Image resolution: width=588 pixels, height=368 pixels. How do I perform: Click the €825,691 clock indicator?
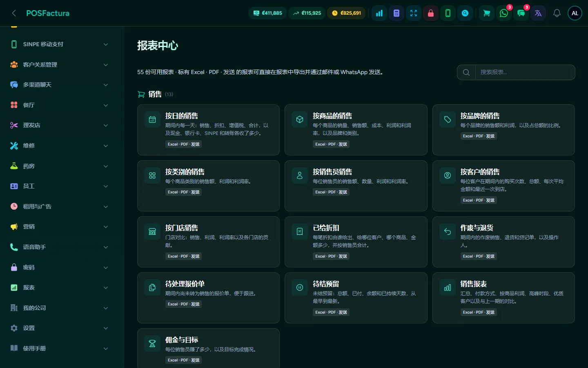point(347,13)
